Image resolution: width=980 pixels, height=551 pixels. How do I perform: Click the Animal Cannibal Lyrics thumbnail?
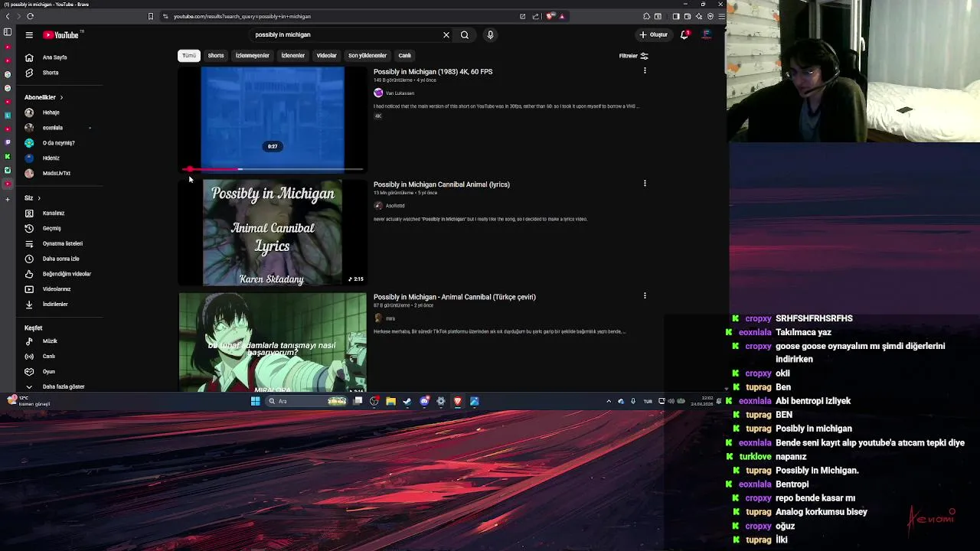(x=273, y=233)
